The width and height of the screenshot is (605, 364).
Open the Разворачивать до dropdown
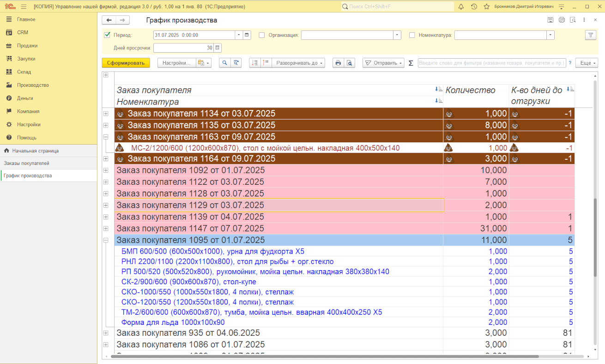tap(298, 63)
